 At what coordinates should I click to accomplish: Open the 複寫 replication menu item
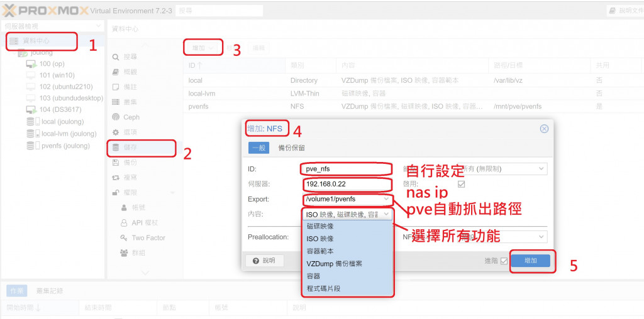pos(130,178)
